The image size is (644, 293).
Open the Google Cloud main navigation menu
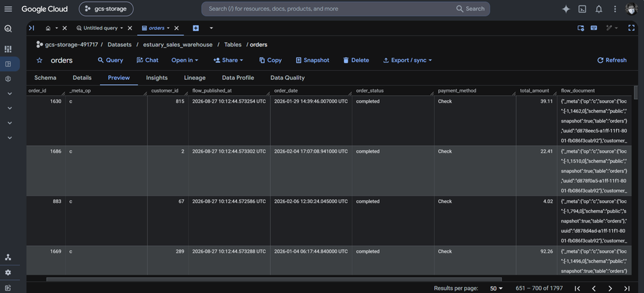8,9
